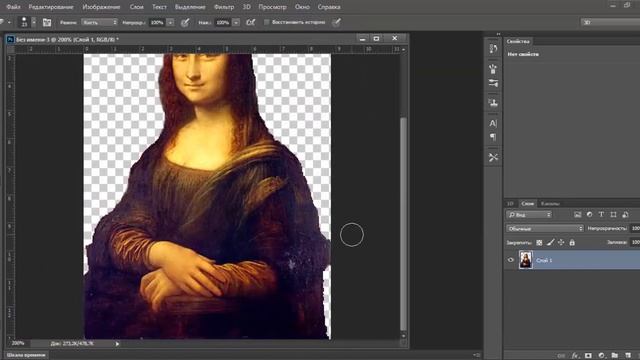This screenshot has width=640, height=360.
Task: Click the flow (Наж.) 100% field
Action: (x=222, y=22)
